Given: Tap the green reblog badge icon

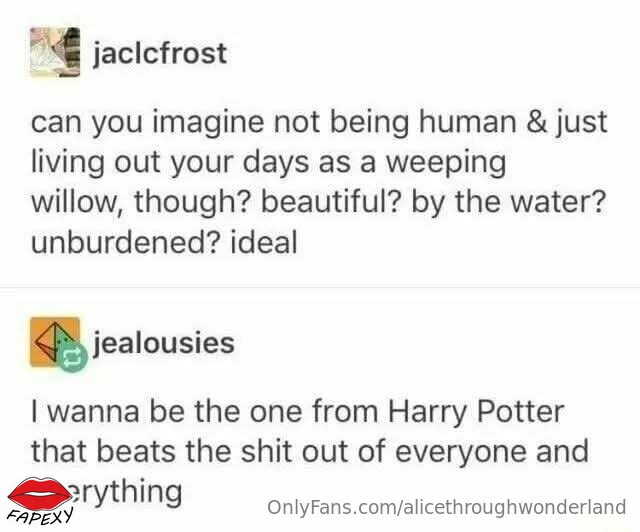Looking at the screenshot, I should click(72, 357).
